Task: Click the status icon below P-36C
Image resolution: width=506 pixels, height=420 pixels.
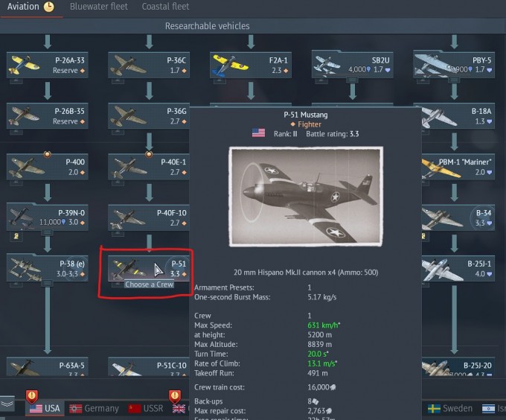Action: (118, 81)
